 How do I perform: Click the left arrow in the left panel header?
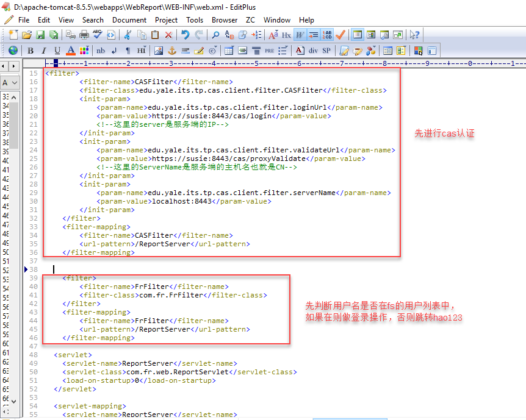[x=4, y=66]
